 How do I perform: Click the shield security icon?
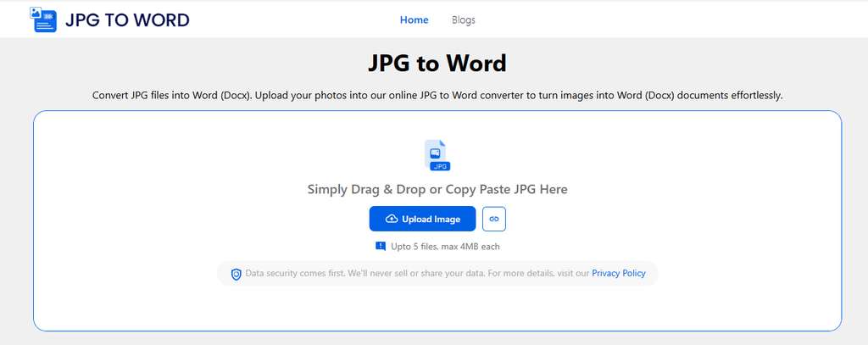[x=236, y=274]
